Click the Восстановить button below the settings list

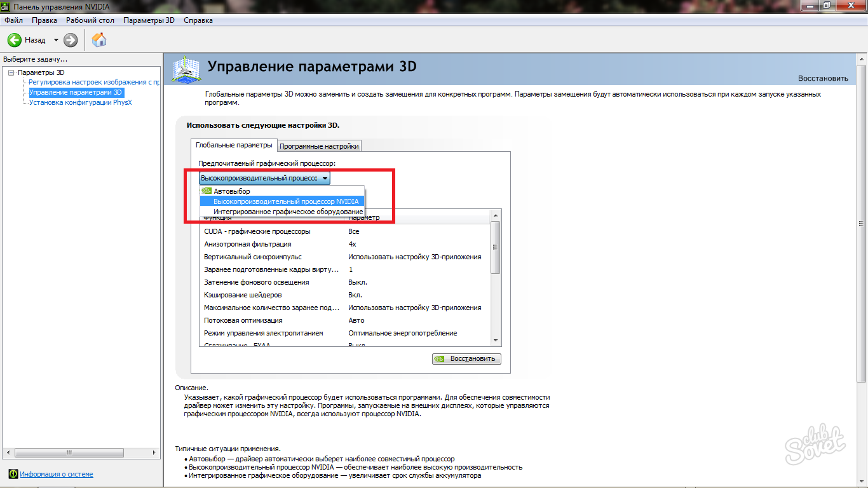pyautogui.click(x=466, y=358)
